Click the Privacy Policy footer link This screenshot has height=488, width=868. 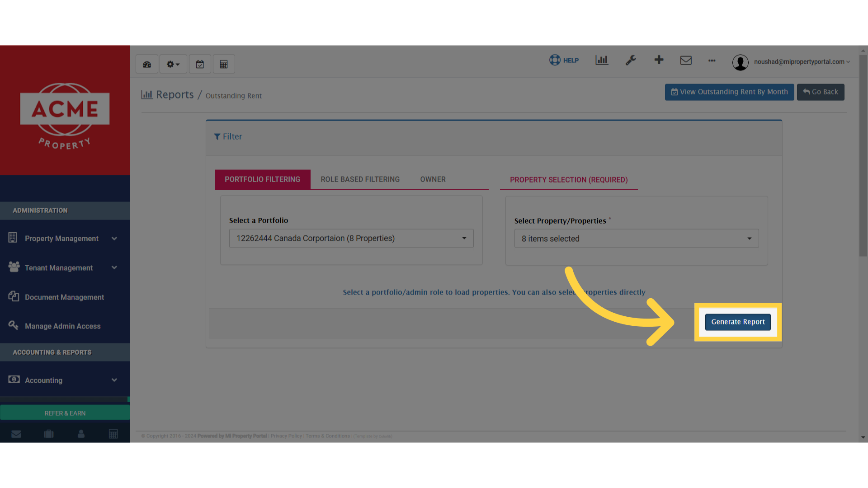coord(286,436)
